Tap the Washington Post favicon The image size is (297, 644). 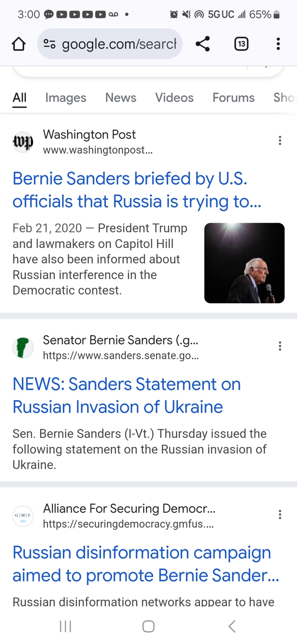[x=23, y=142]
